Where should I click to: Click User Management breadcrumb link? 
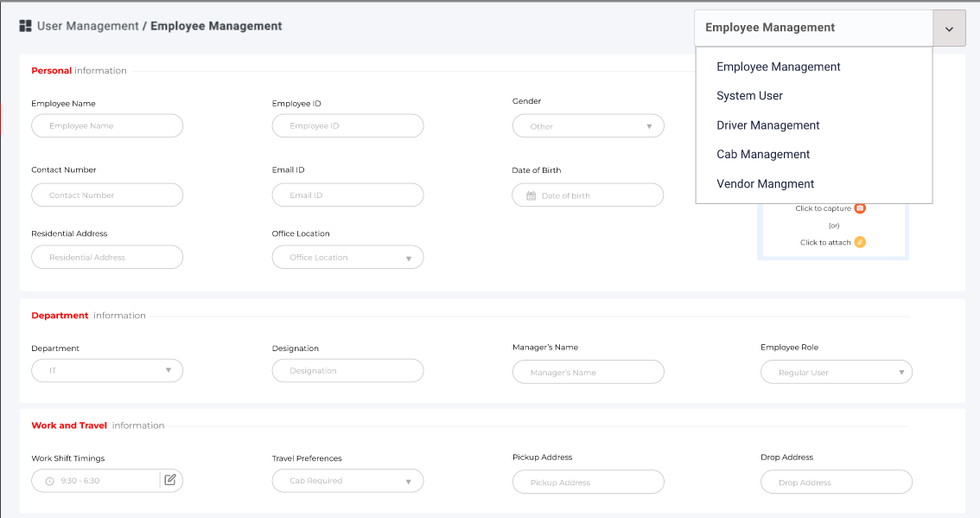click(x=87, y=26)
